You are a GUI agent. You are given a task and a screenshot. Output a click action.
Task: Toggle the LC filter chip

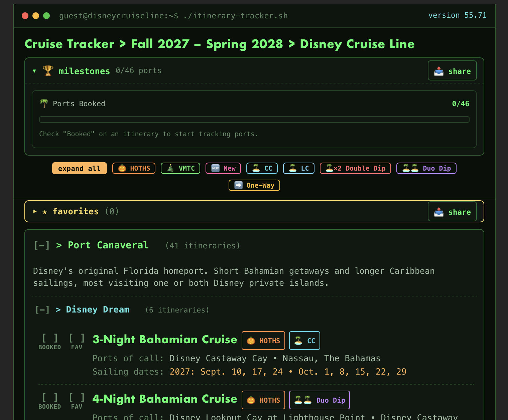299,168
